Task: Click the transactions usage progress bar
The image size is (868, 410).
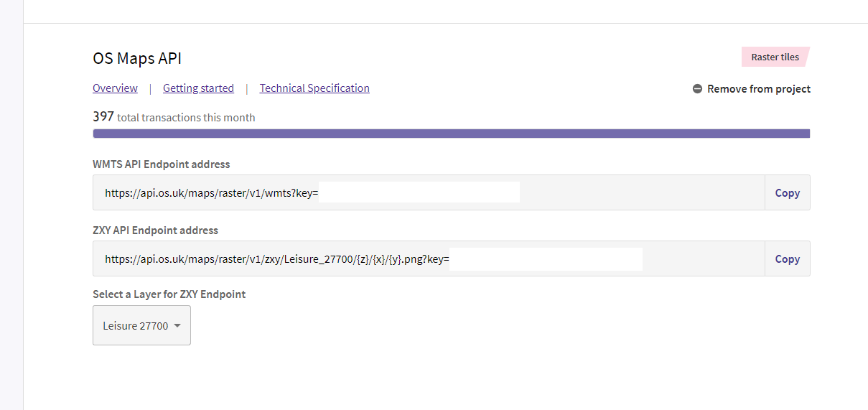Action: pyautogui.click(x=452, y=134)
